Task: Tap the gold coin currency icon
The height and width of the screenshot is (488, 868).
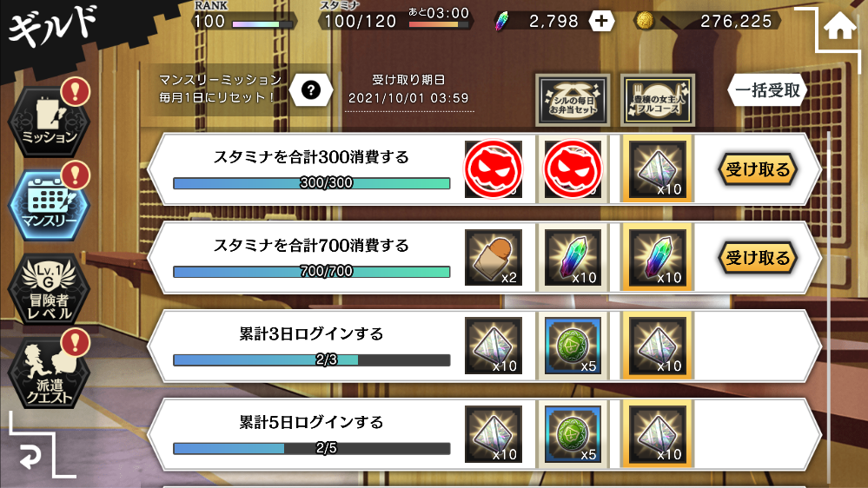Action: [645, 21]
